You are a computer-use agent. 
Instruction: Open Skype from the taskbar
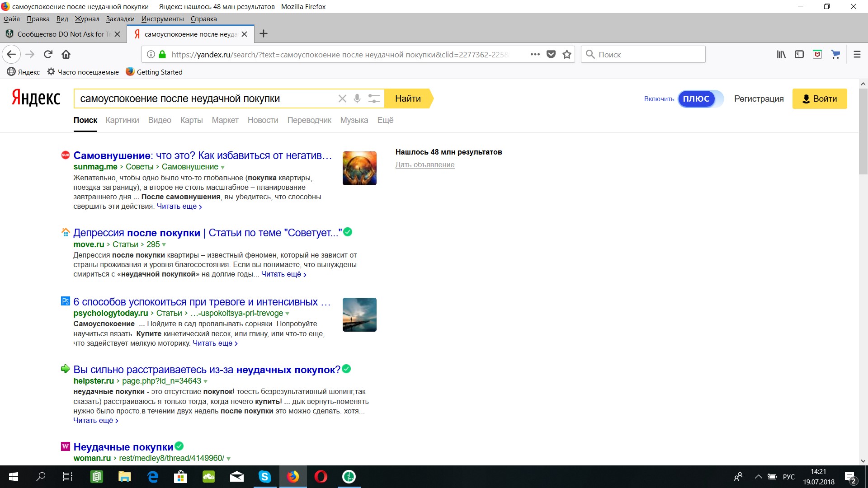click(x=265, y=477)
